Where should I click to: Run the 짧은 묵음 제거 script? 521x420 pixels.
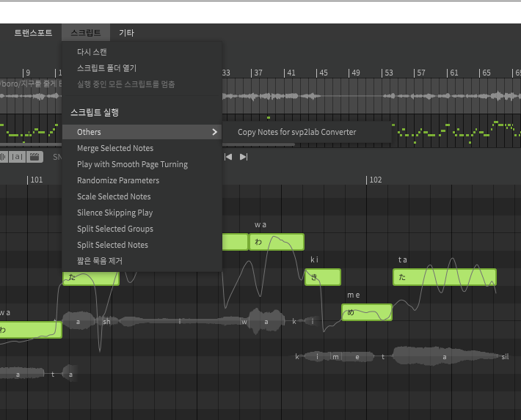(x=102, y=261)
